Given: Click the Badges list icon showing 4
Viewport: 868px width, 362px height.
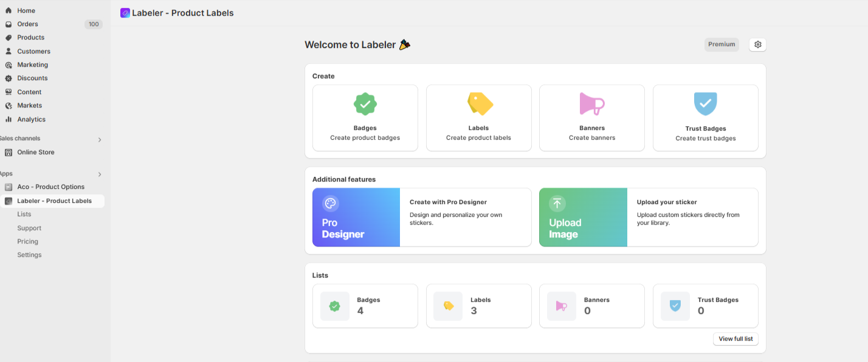Looking at the screenshot, I should click(x=335, y=306).
